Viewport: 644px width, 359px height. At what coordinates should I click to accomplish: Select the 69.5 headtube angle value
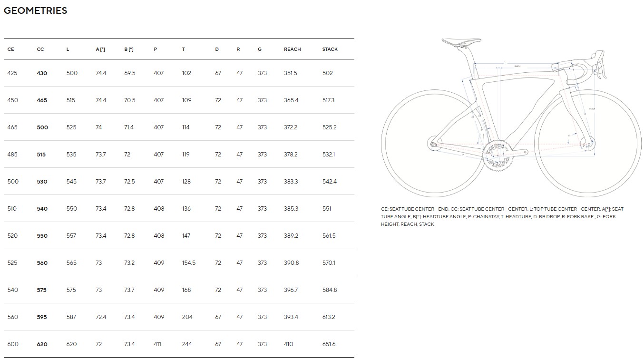point(130,73)
